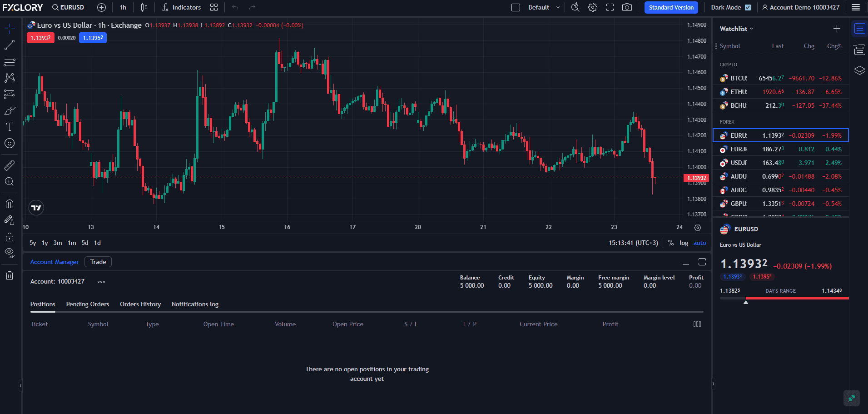Select the crosshair cursor tool
This screenshot has height=414, width=868.
coord(10,29)
